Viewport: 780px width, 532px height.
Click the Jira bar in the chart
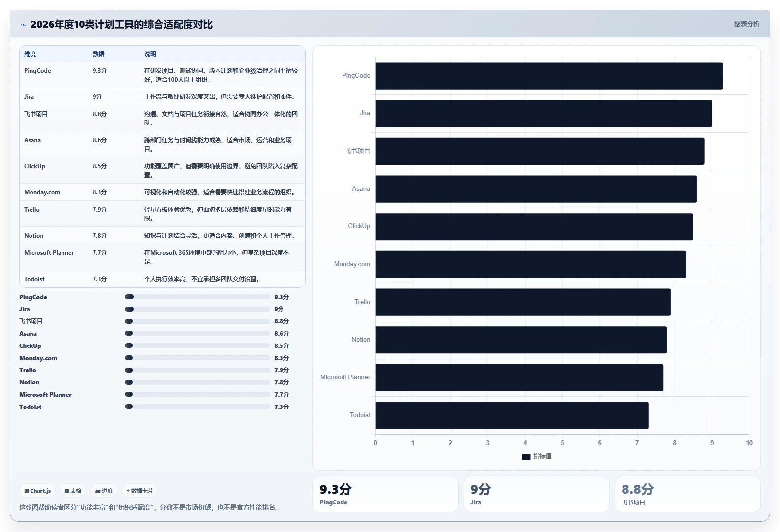[x=544, y=114]
